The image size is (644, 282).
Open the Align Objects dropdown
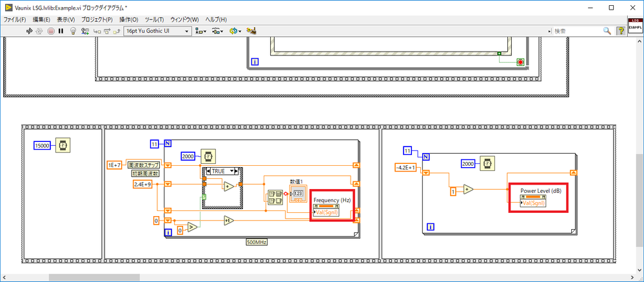201,31
